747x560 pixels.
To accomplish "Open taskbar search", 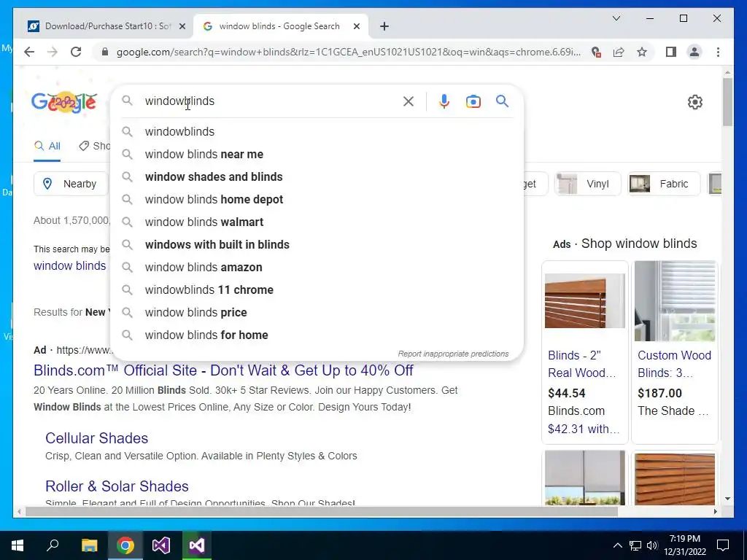I will [53, 545].
